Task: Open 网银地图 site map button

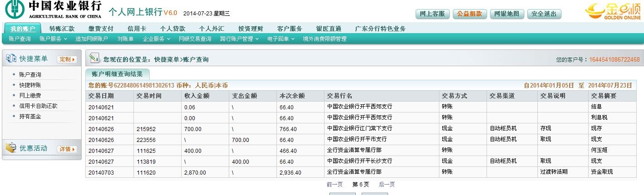Action: (x=507, y=14)
